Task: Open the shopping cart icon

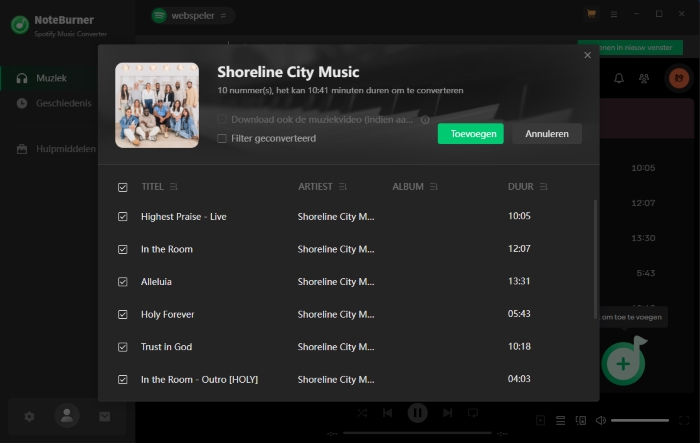Action: point(592,14)
